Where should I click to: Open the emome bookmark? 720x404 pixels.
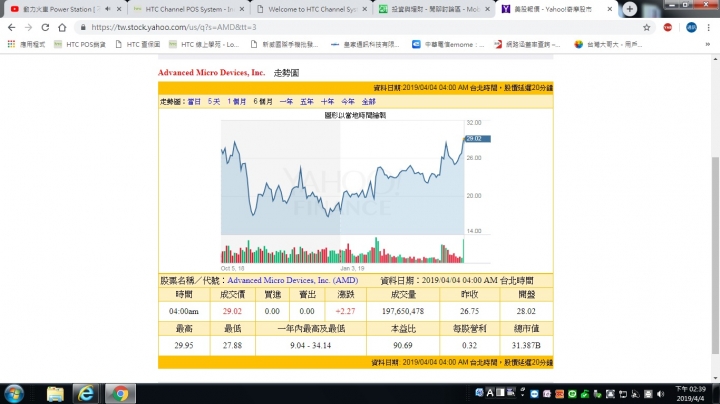(x=448, y=45)
